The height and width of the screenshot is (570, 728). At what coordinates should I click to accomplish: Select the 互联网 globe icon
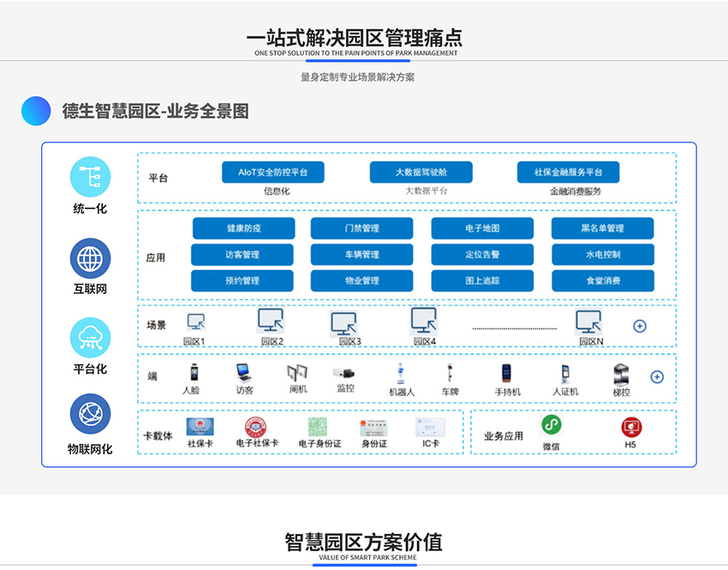pos(90,257)
